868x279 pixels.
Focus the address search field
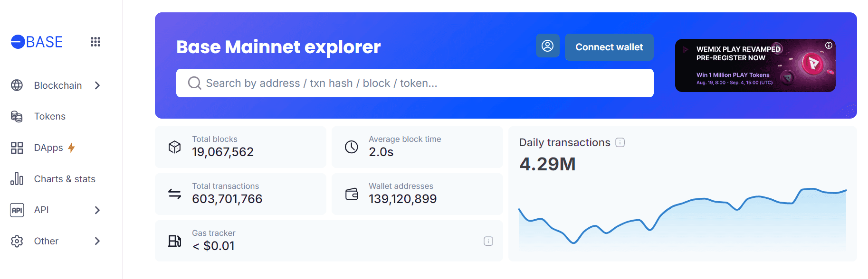click(415, 83)
